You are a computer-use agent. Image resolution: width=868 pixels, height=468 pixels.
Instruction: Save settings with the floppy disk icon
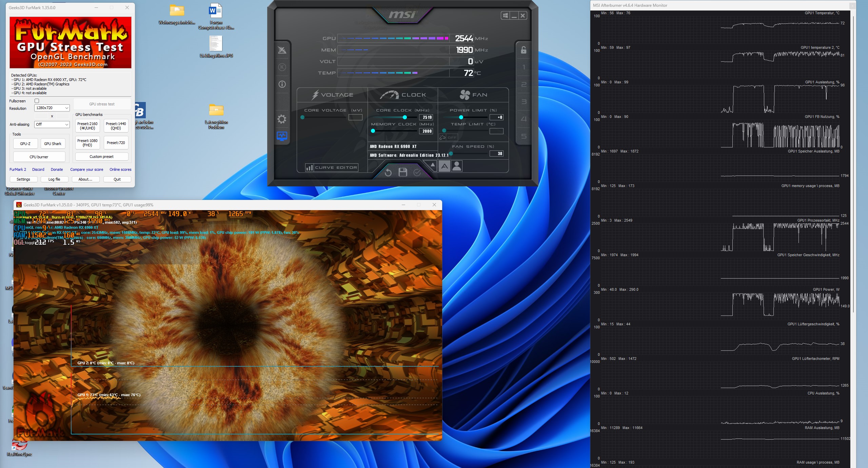point(402,172)
